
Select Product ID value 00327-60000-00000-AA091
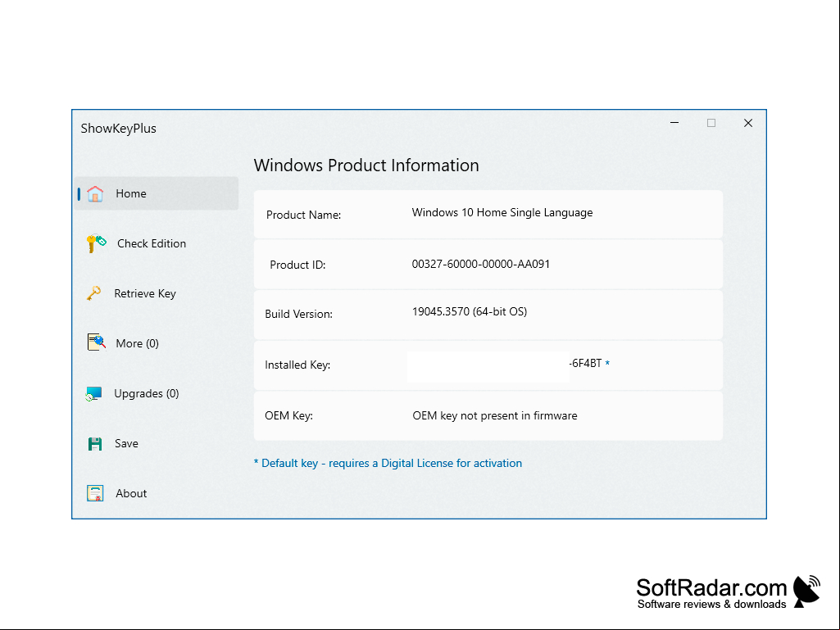coord(480,264)
